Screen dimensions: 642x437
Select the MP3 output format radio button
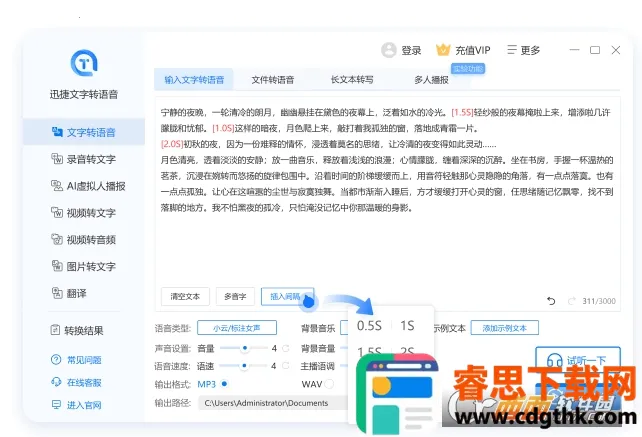point(223,384)
